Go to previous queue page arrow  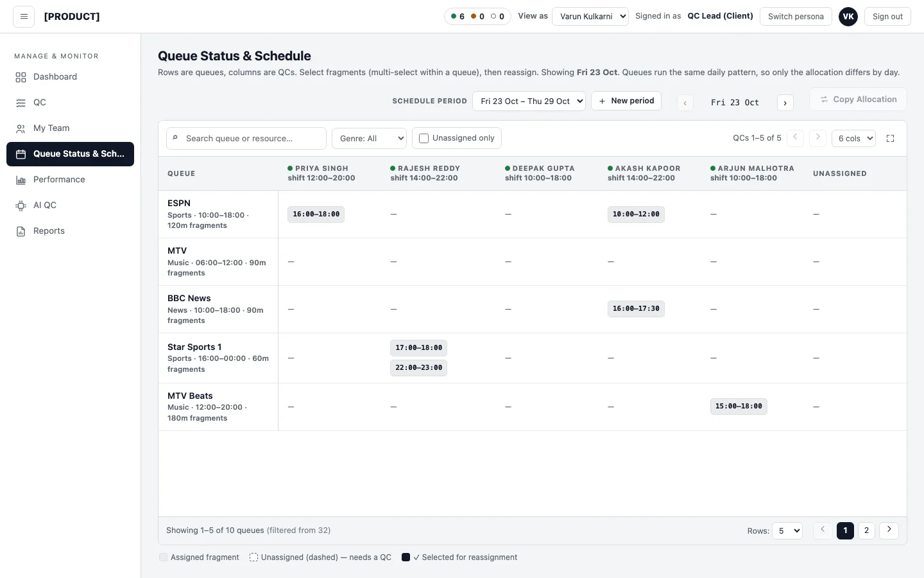pos(823,530)
